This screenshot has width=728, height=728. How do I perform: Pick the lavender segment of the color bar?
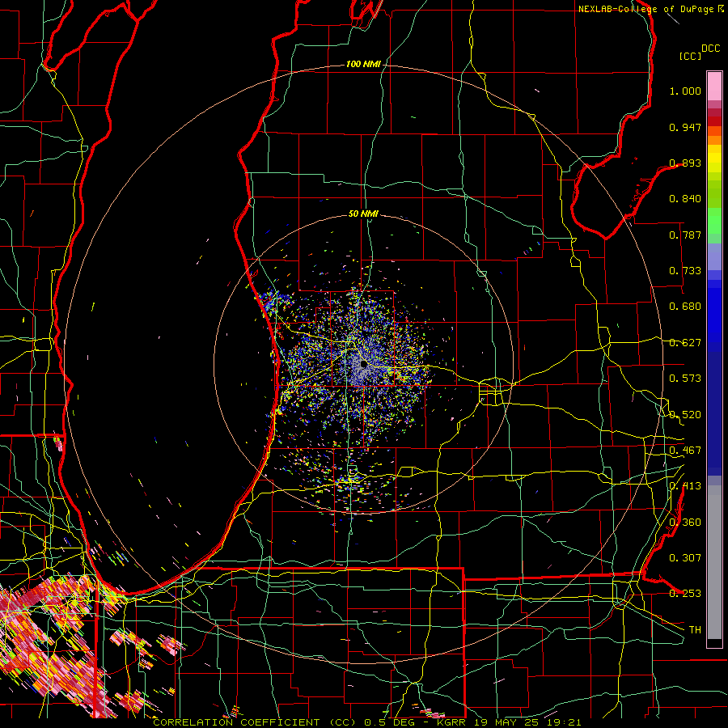(x=714, y=256)
